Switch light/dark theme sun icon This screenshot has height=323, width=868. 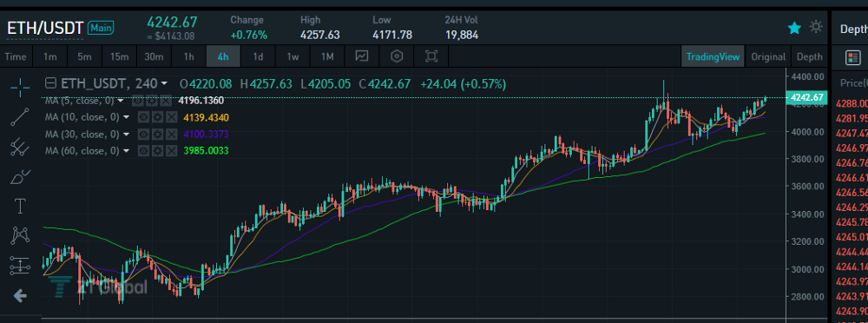coord(815,27)
